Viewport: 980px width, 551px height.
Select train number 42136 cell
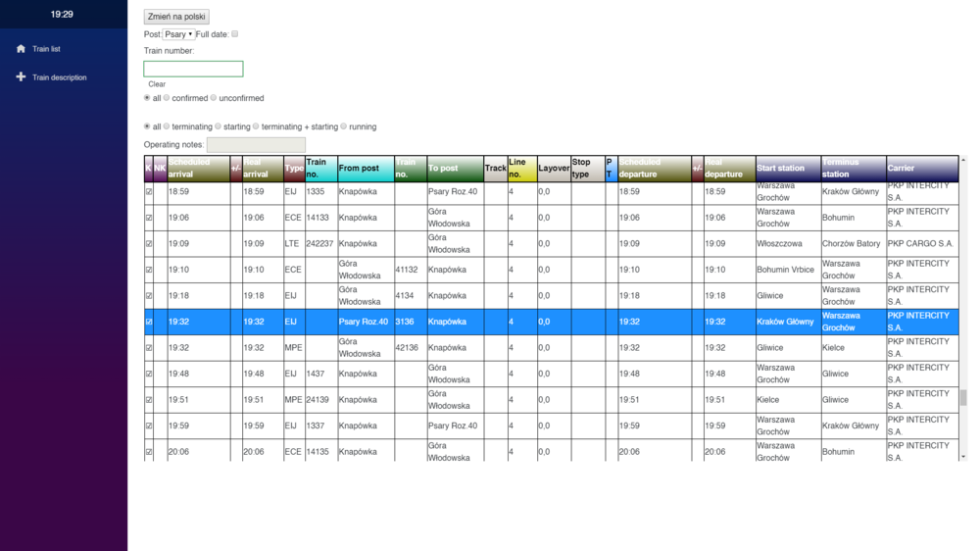410,348
